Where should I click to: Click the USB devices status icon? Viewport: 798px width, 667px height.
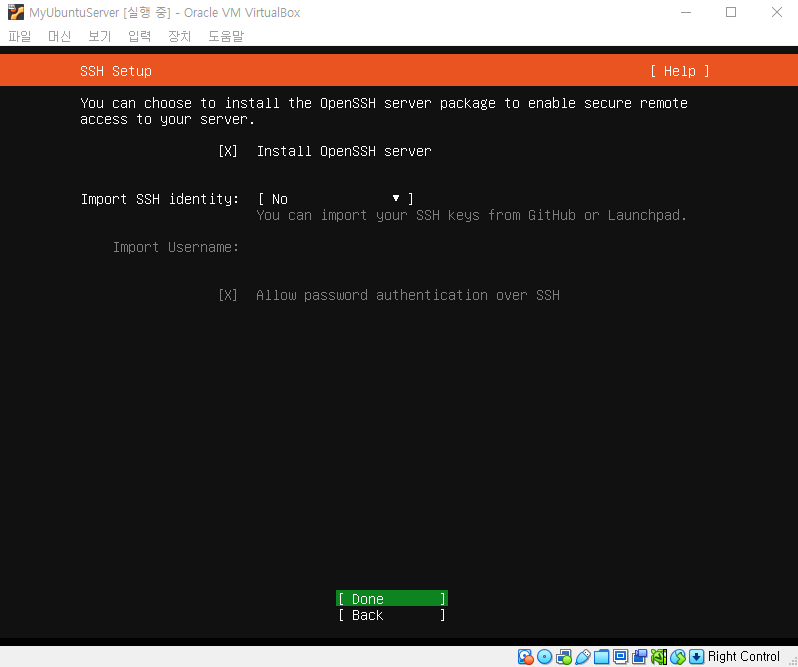pos(583,657)
